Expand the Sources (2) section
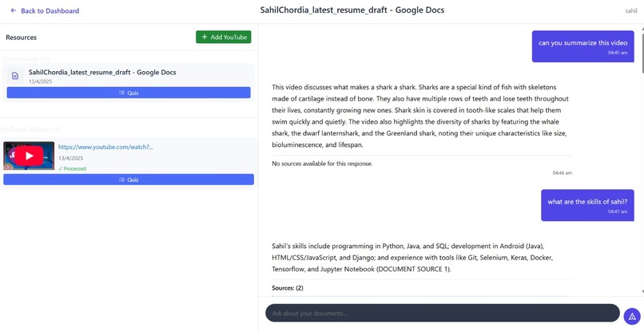Image resolution: width=644 pixels, height=332 pixels. pos(288,287)
